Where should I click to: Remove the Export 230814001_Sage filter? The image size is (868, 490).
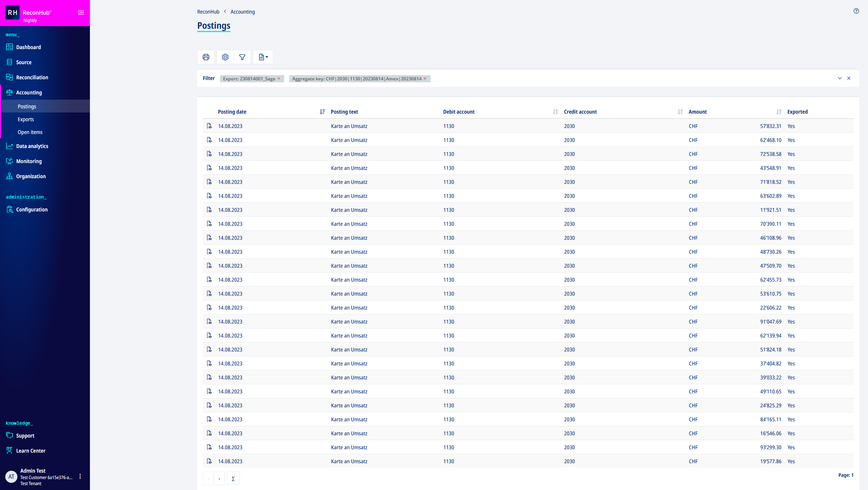pos(279,79)
